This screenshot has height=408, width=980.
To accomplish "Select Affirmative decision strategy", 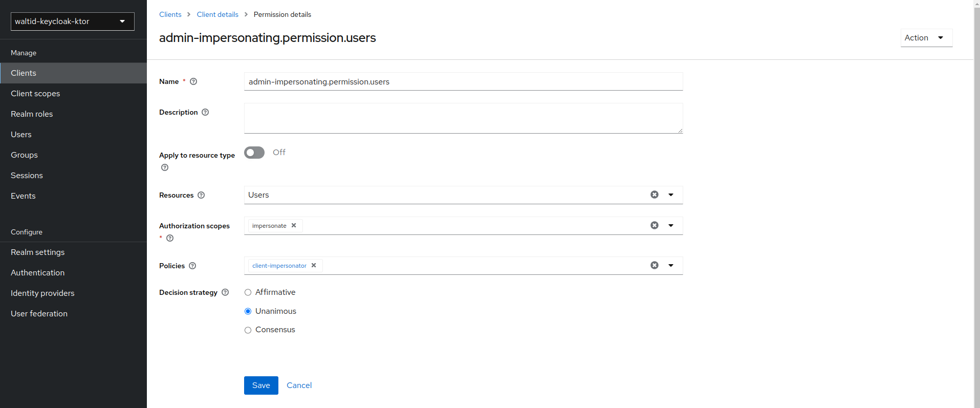I will (248, 292).
